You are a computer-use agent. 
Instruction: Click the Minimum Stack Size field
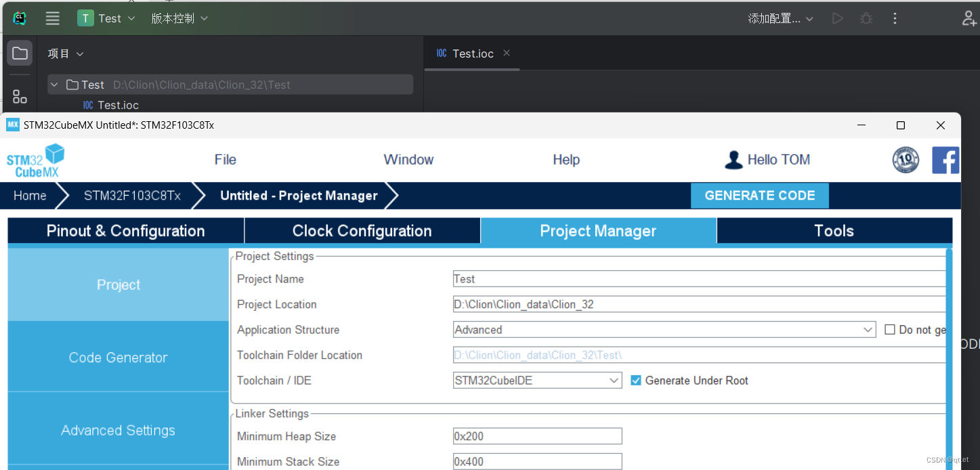click(537, 462)
